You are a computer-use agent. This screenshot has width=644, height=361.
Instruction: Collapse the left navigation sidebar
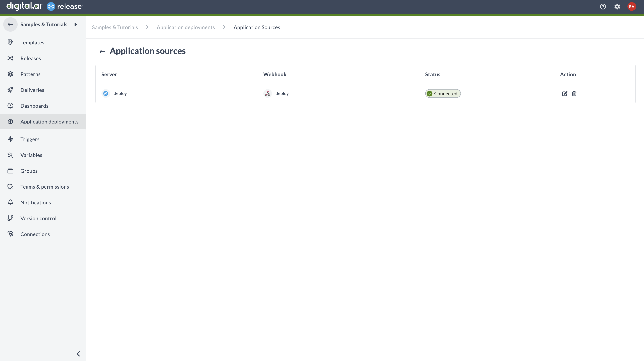point(78,353)
